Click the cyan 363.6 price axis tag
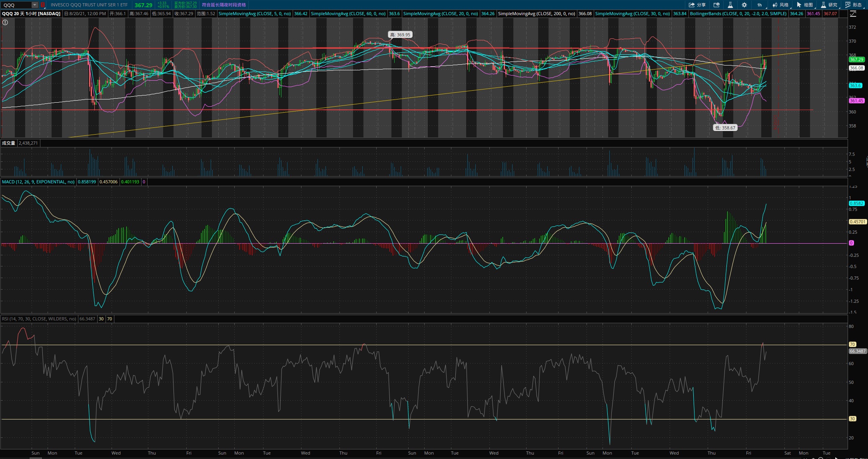 855,85
